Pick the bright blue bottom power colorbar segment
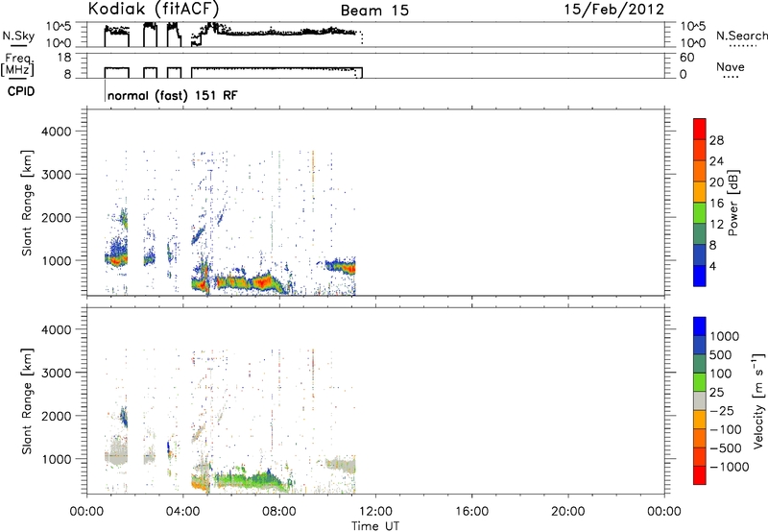Viewport: 768px width, 532px height. coord(700,277)
